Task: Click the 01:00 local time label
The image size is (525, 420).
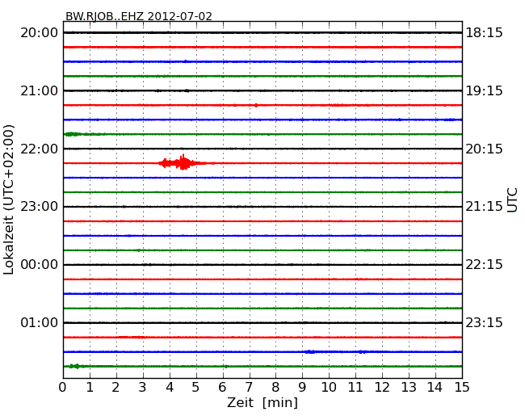Action: coord(40,322)
